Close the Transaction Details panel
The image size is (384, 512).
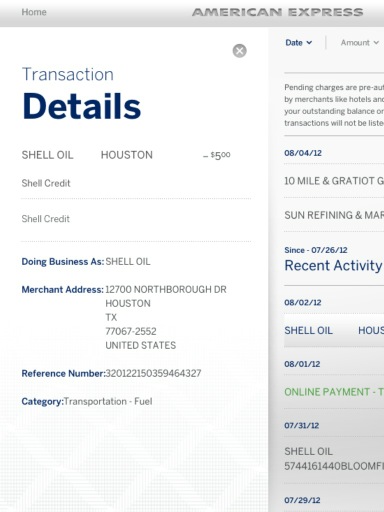pos(239,51)
